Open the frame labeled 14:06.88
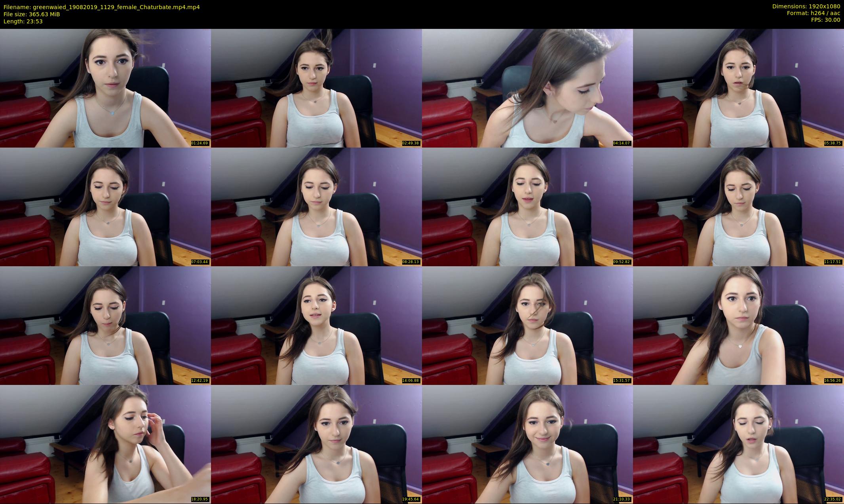The height and width of the screenshot is (504, 844). 316,325
